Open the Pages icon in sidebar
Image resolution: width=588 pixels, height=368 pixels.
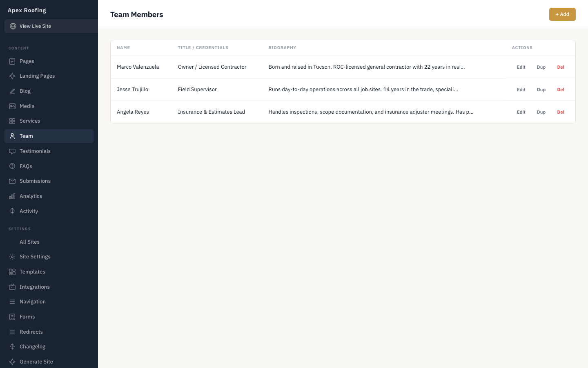(12, 61)
